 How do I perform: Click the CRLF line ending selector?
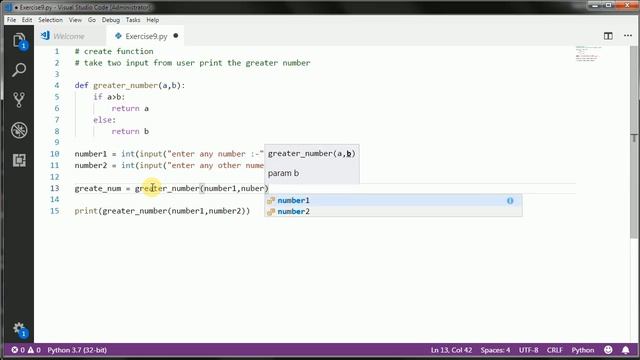pos(555,350)
